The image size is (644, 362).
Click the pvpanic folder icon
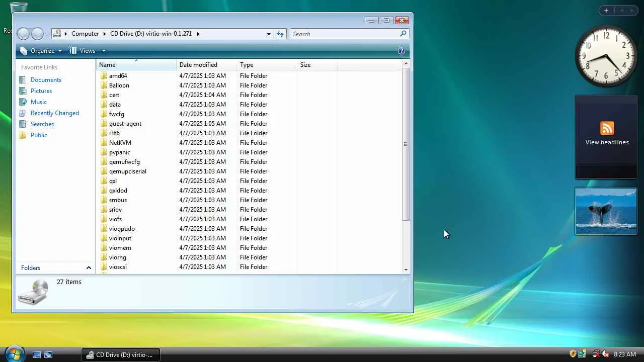click(104, 152)
